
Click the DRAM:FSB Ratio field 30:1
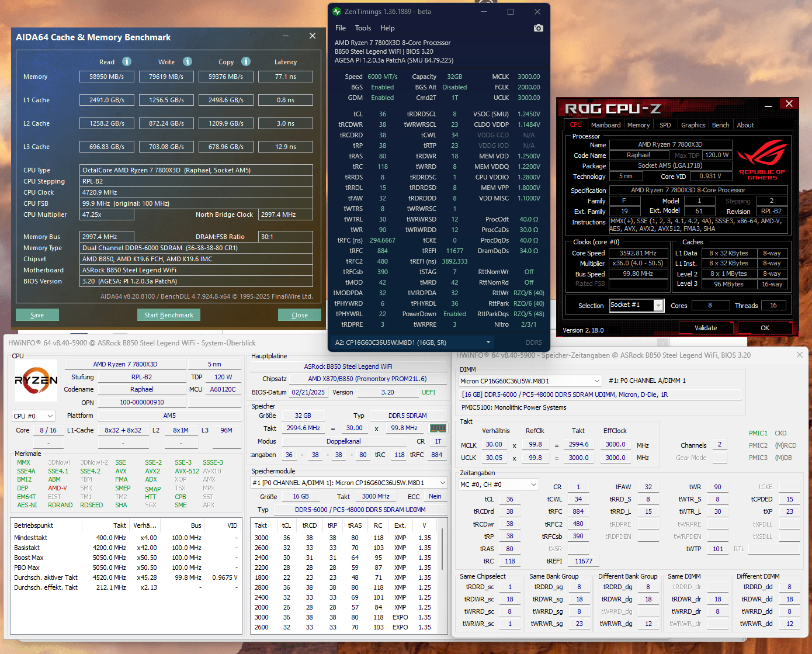click(x=286, y=237)
